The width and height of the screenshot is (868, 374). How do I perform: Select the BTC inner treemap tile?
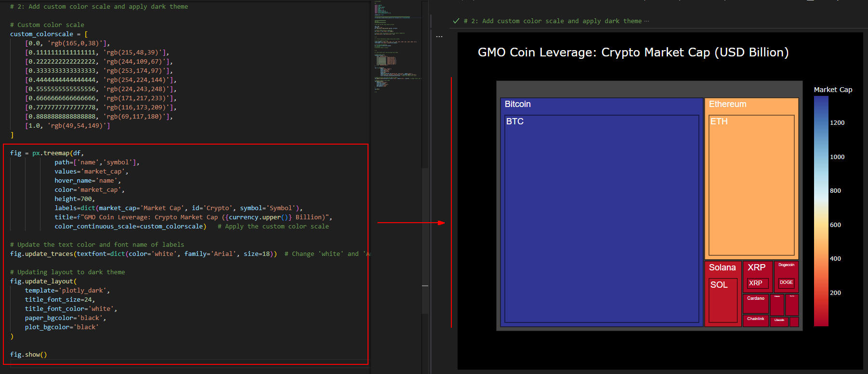[x=602, y=218]
